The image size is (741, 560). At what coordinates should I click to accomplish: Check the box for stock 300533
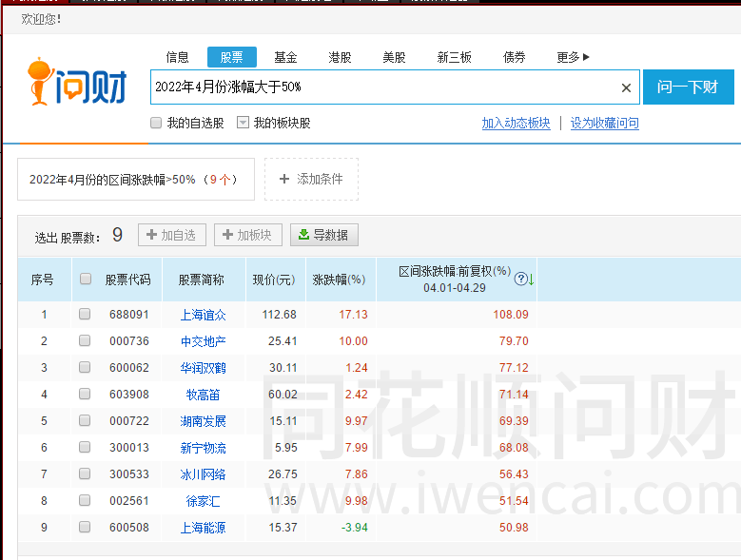pos(85,473)
